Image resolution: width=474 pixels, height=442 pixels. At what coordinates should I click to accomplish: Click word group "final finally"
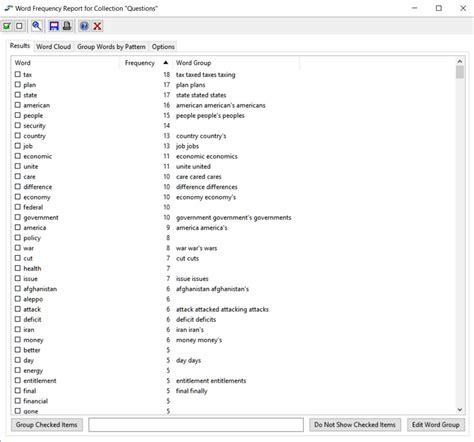(191, 391)
